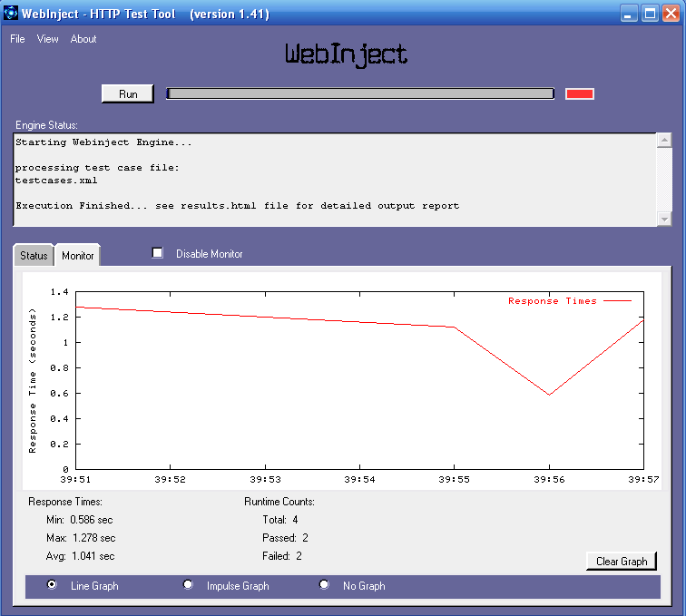The image size is (686, 616).
Task: Switch to the Status tab
Action: coord(34,256)
